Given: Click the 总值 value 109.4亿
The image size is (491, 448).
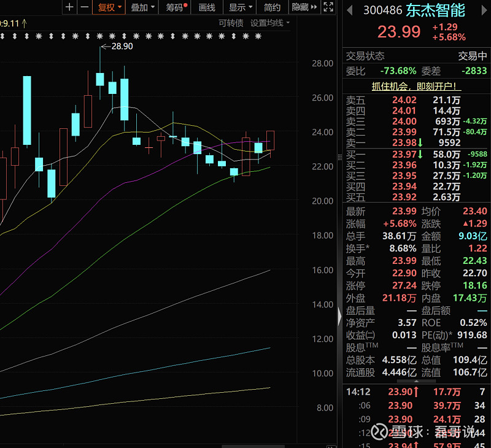Looking at the screenshot, I should click(x=470, y=360).
